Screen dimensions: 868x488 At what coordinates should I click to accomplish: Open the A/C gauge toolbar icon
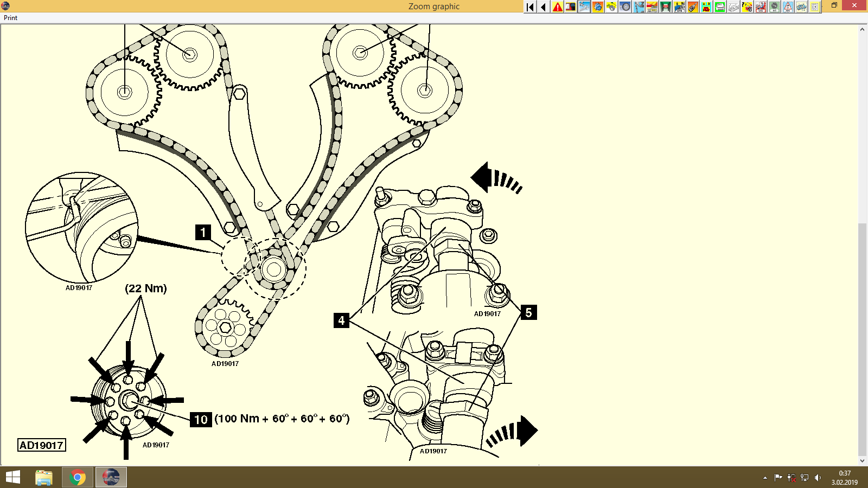[775, 8]
